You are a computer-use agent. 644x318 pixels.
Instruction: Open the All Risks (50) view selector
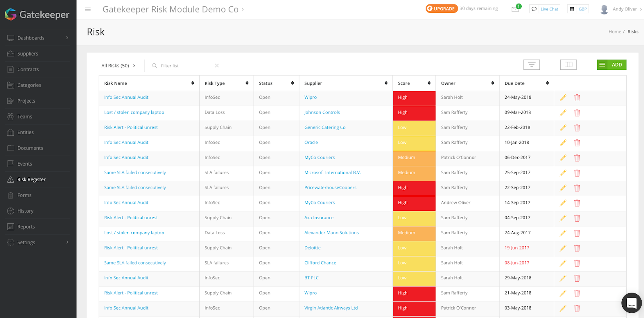[118, 66]
